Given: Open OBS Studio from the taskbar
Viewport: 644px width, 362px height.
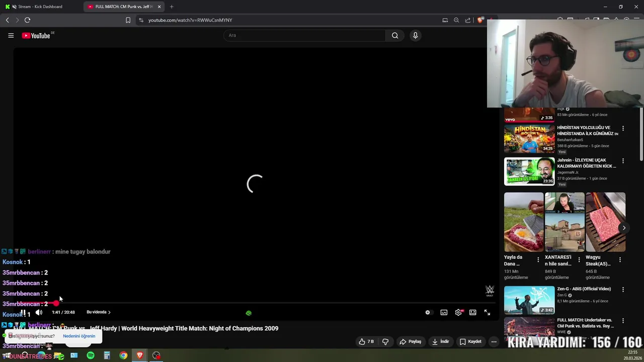Looking at the screenshot, I should pyautogui.click(x=156, y=355).
